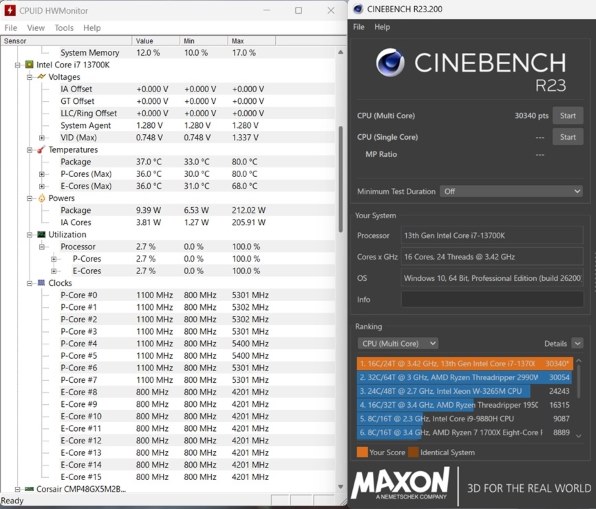Click the HWMonitor scrollbar down arrow
Screen dimensions: 596x509
pos(341,486)
